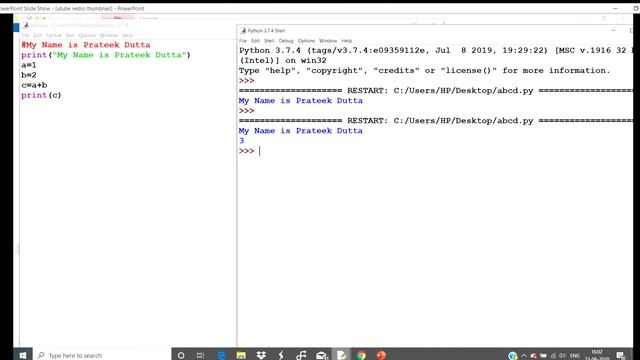
Task: Open Format menu in the editor window
Action: (x=54, y=36)
